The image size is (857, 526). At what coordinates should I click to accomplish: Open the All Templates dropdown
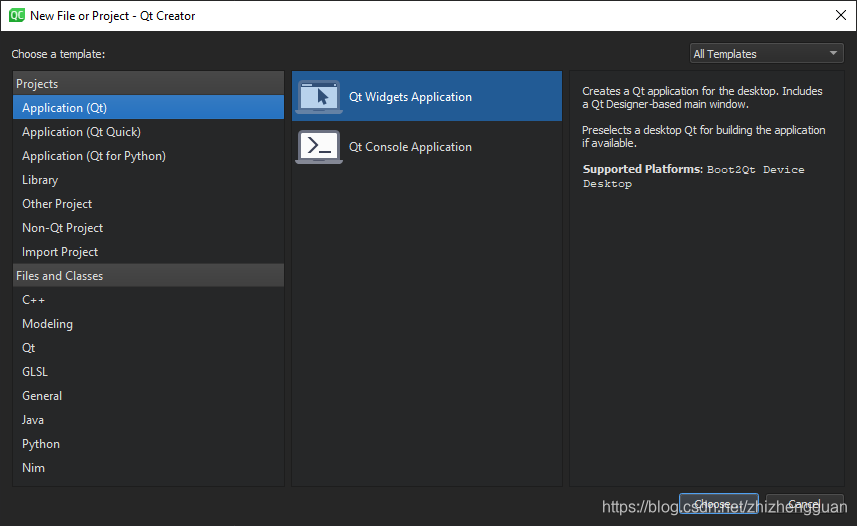click(x=766, y=54)
